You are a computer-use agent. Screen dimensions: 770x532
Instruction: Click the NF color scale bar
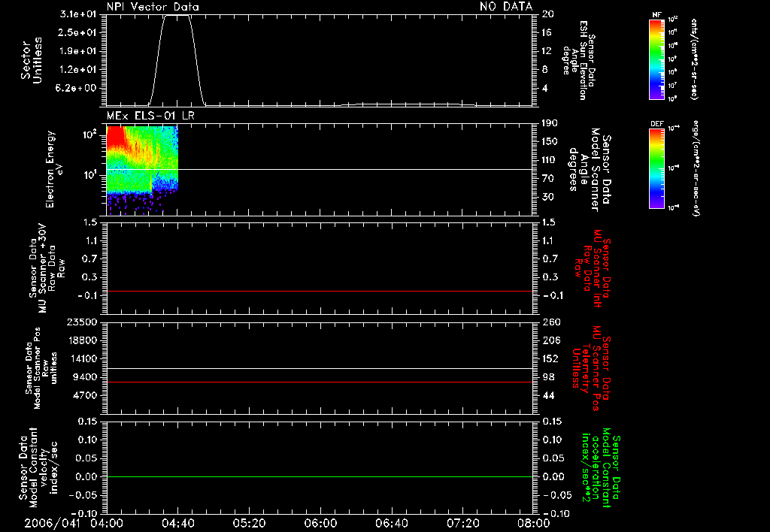pos(656,59)
